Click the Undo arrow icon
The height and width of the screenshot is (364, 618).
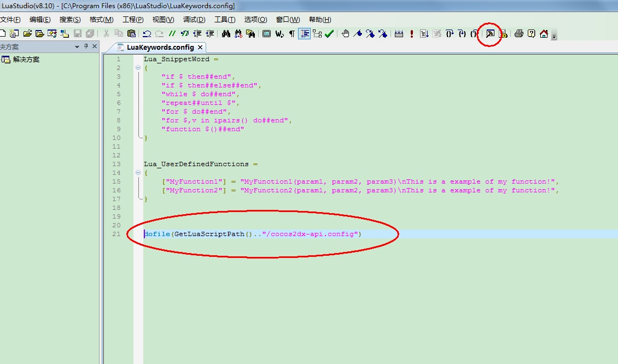(x=147, y=34)
